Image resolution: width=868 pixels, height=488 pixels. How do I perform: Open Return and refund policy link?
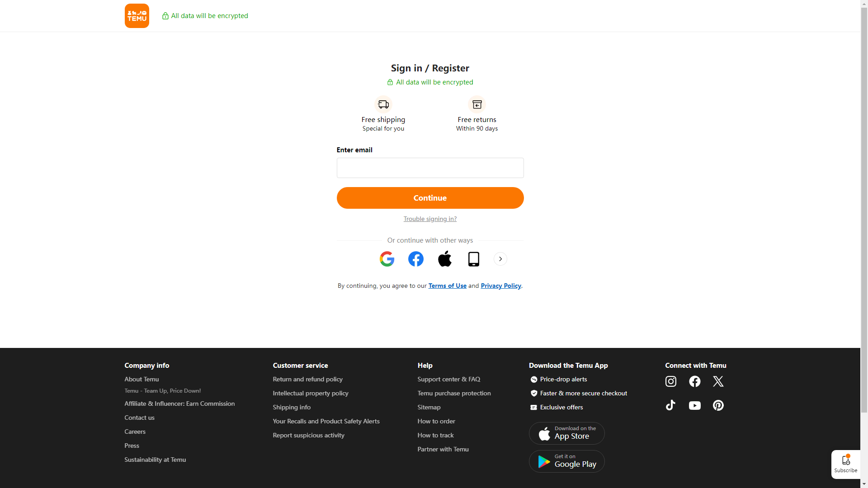[307, 379]
